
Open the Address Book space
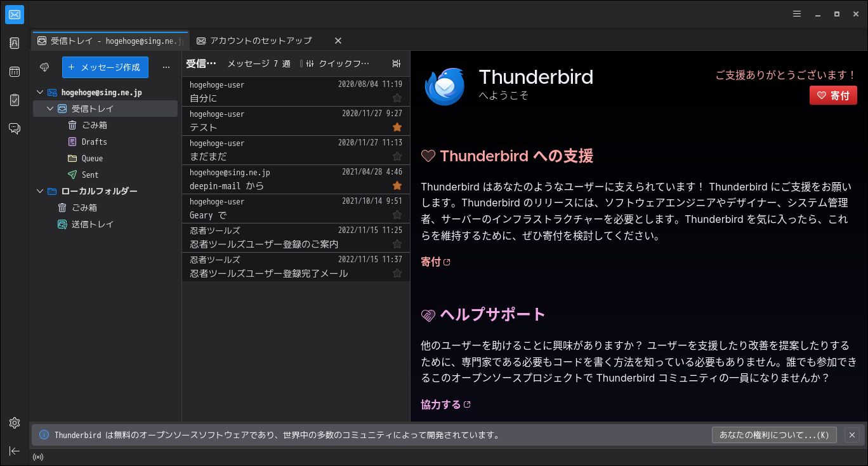(15, 43)
